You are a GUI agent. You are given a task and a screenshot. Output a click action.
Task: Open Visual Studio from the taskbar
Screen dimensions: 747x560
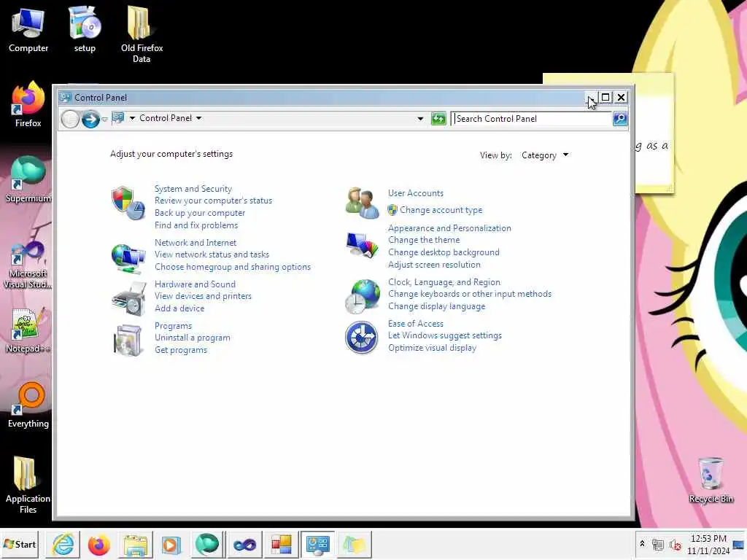coord(245,544)
